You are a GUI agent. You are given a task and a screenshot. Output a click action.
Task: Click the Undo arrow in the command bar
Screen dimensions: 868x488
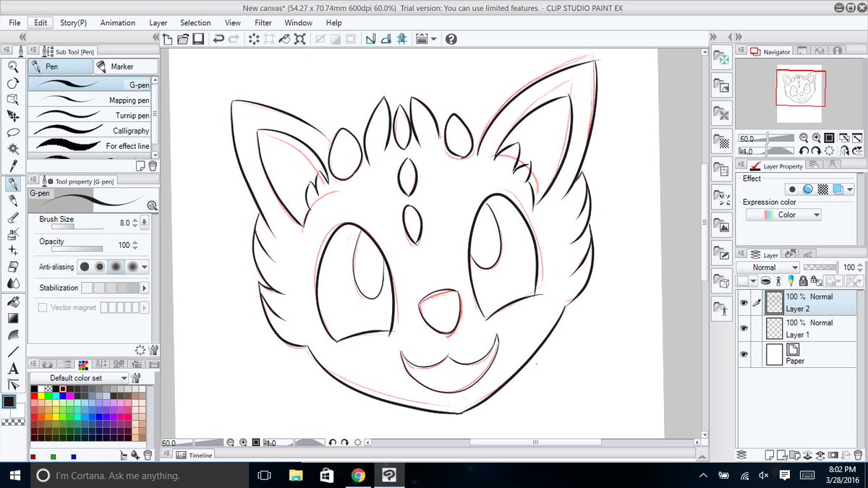click(x=218, y=39)
